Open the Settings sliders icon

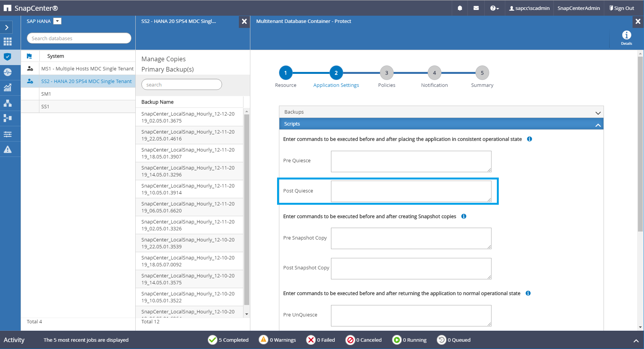tap(8, 134)
